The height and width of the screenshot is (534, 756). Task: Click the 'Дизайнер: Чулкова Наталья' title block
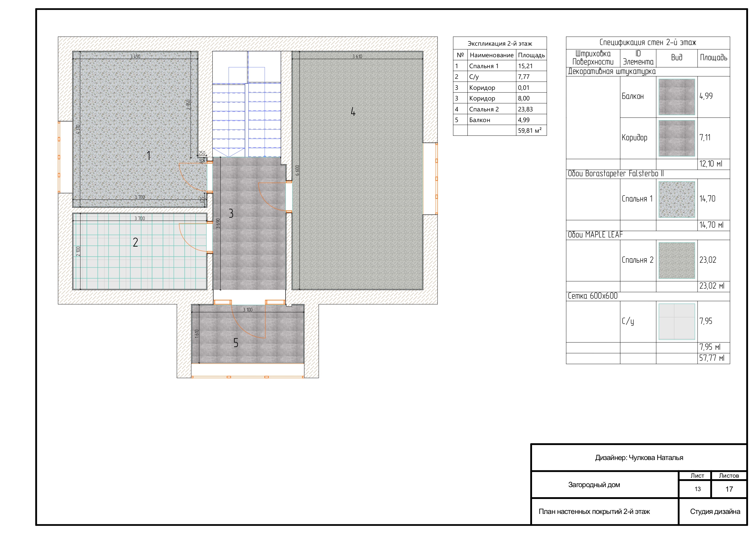tap(639, 458)
